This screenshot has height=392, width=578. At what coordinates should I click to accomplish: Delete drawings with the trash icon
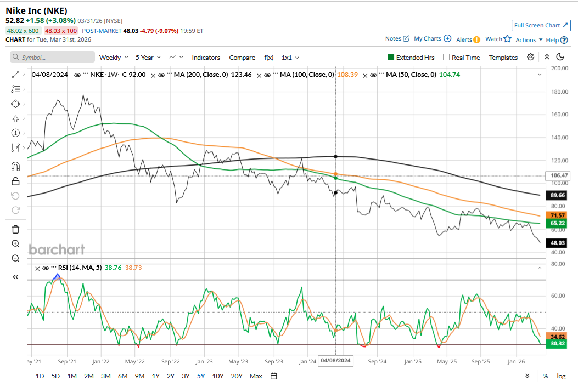coord(15,229)
